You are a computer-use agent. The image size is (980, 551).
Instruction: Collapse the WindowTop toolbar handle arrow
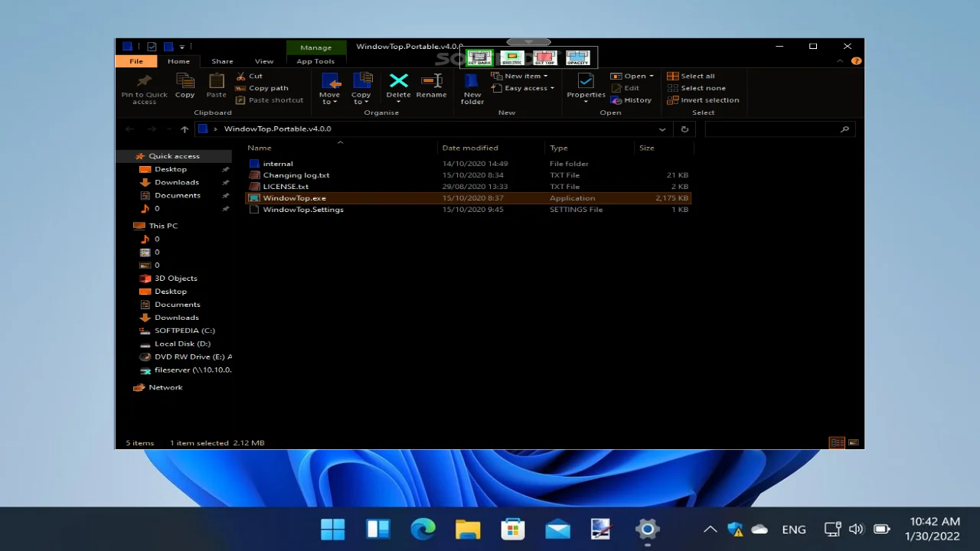click(528, 42)
